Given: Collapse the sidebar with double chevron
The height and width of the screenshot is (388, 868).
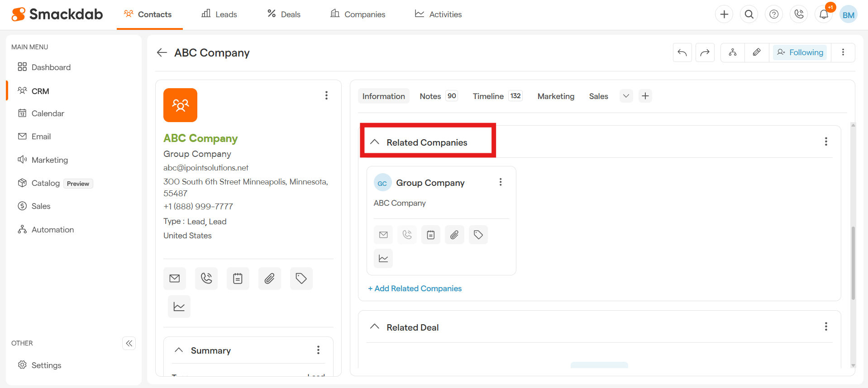Looking at the screenshot, I should click(129, 343).
